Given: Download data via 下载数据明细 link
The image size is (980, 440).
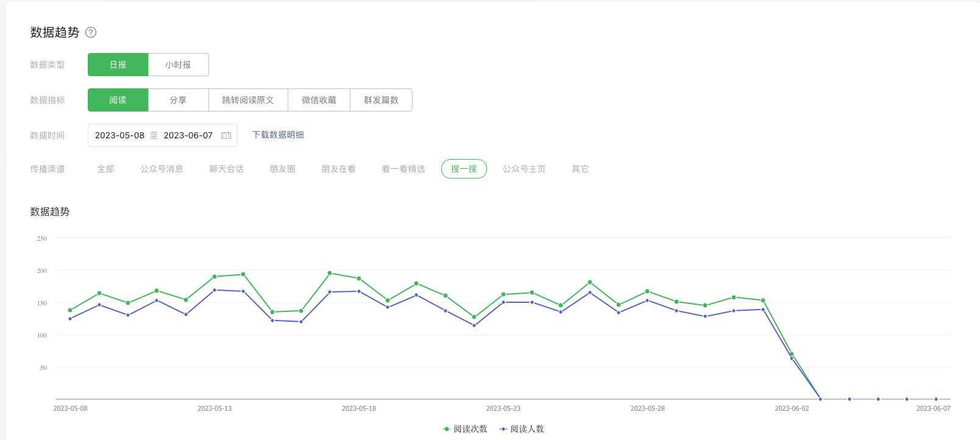Looking at the screenshot, I should pyautogui.click(x=278, y=135).
